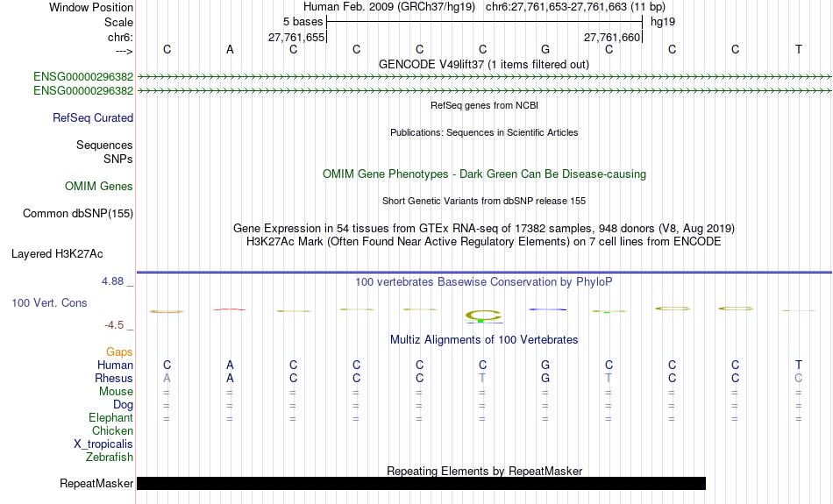Click the black RepeatMasker element bar

point(421,483)
